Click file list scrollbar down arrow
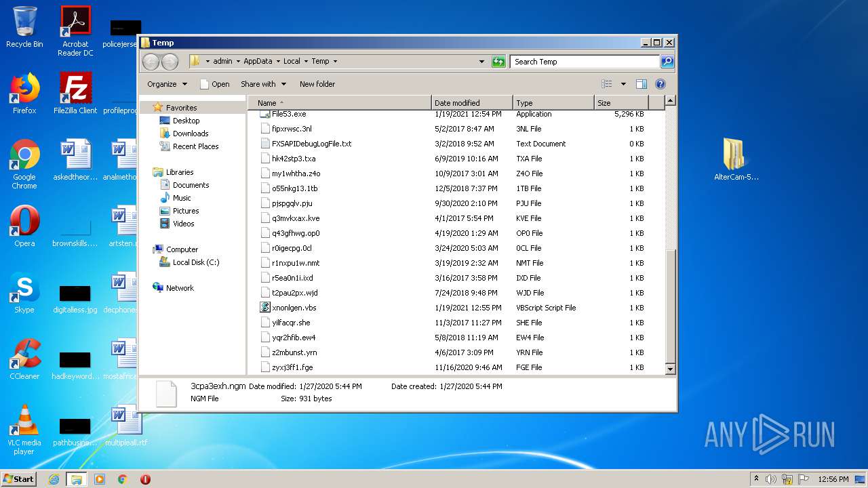The height and width of the screenshot is (488, 868). coord(670,369)
